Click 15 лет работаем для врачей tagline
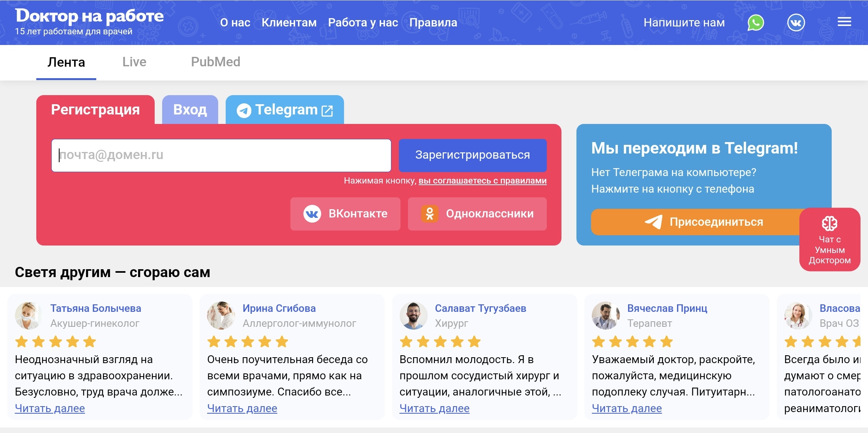Viewport: 868px width, 433px height. [74, 32]
